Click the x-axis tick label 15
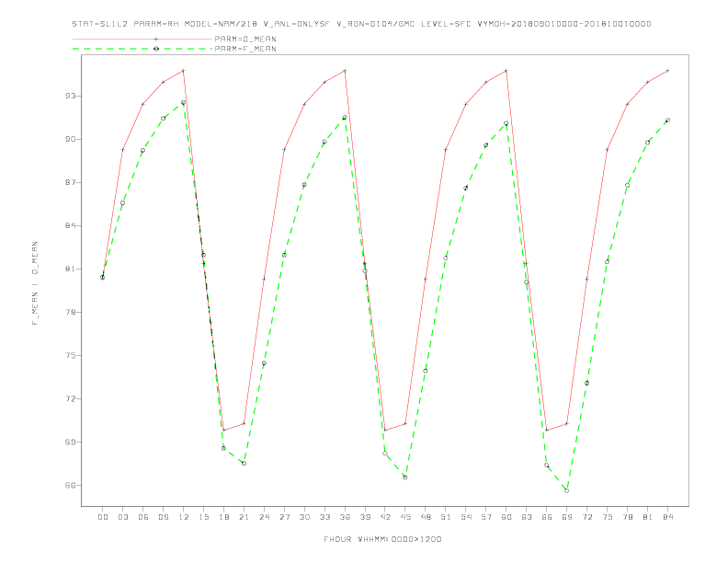 point(203,517)
